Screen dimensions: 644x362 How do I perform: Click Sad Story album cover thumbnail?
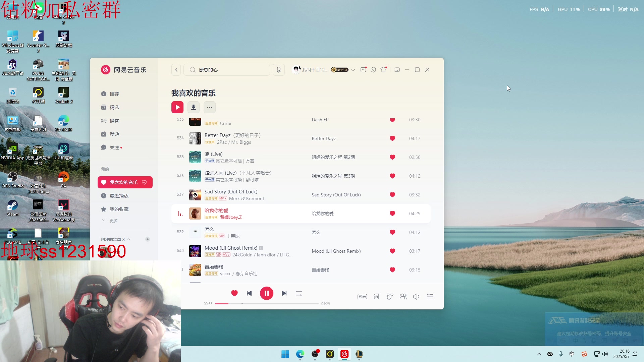(195, 195)
